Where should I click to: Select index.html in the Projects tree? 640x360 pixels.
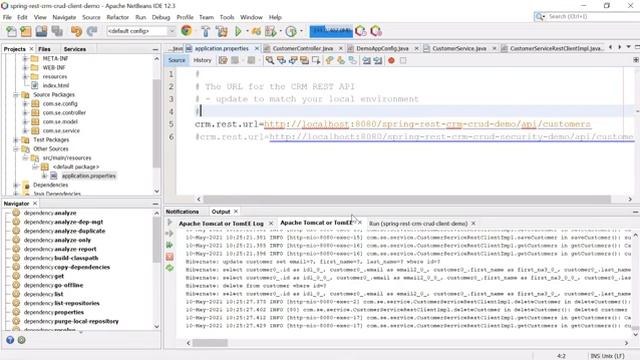click(x=56, y=85)
